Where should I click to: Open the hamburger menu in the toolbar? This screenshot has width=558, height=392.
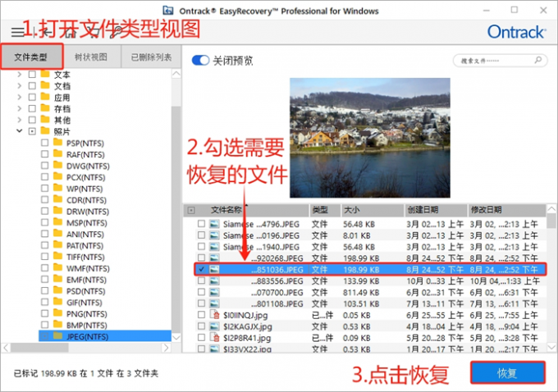tap(17, 32)
